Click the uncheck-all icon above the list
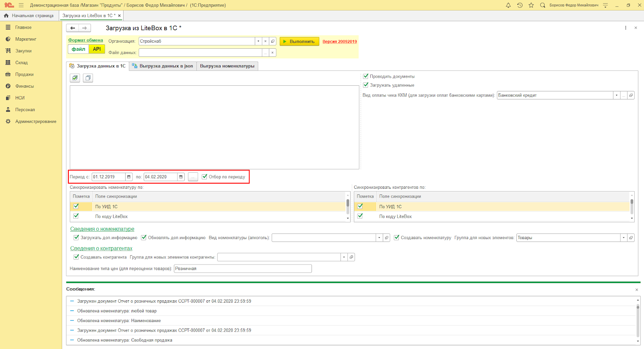Screen dimensions: 644x349 pos(88,78)
